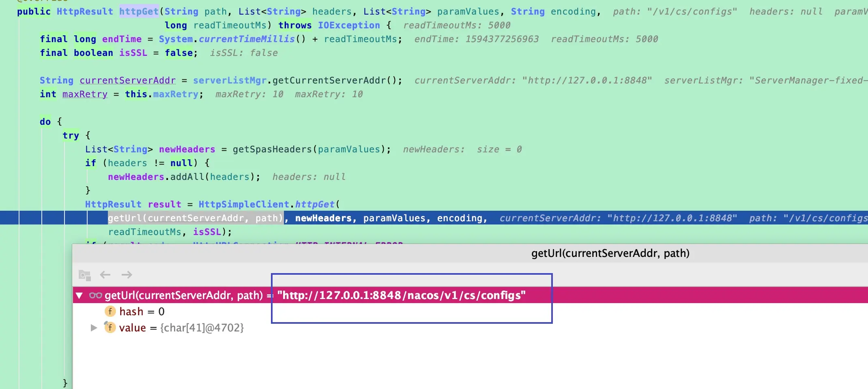Click the httpGet method name in signature
The width and height of the screenshot is (868, 389).
[x=139, y=11]
